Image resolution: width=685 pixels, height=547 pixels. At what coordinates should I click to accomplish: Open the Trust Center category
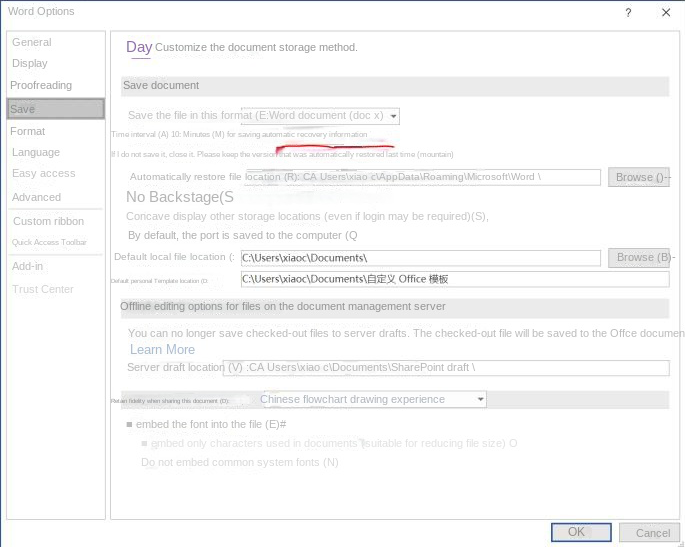coord(43,289)
